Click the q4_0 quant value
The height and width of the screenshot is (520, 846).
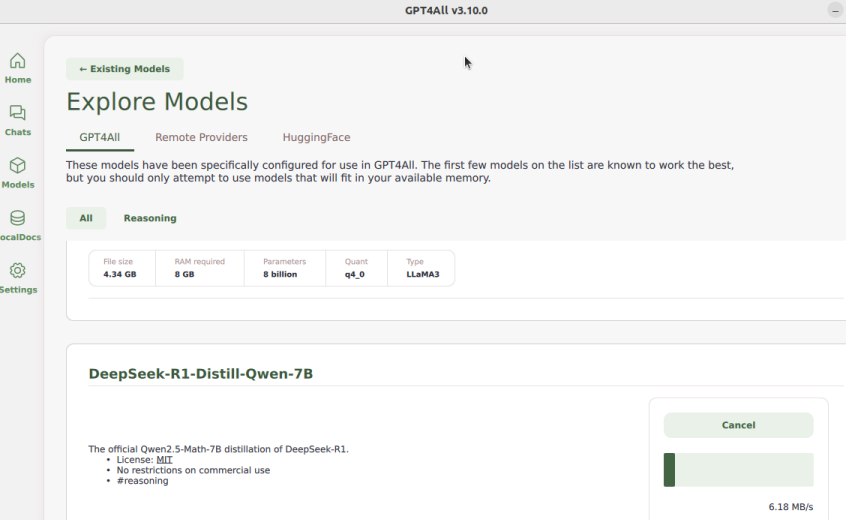(354, 274)
